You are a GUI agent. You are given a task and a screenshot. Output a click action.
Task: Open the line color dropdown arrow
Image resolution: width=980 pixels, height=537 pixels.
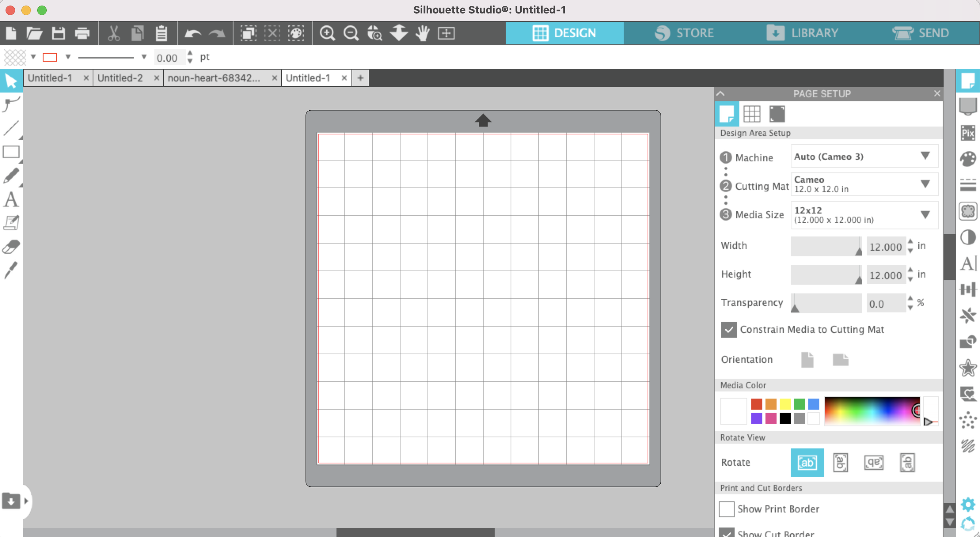68,57
